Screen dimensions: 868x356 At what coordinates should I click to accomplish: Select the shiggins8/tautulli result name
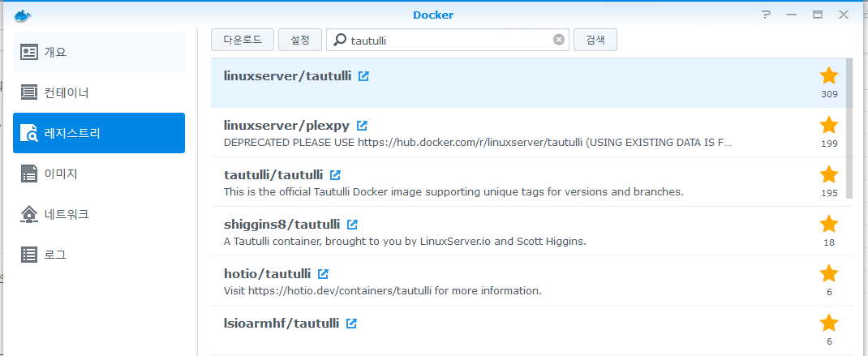click(x=281, y=225)
